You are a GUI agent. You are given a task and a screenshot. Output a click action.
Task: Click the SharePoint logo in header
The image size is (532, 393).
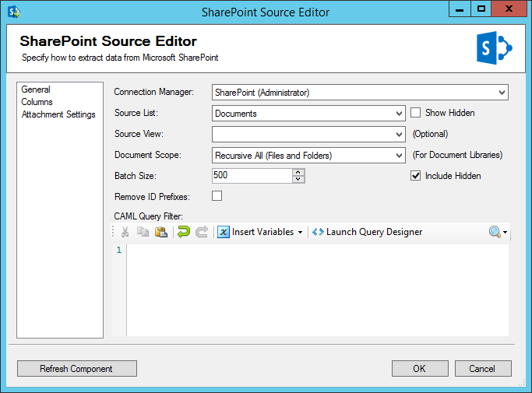(x=495, y=47)
